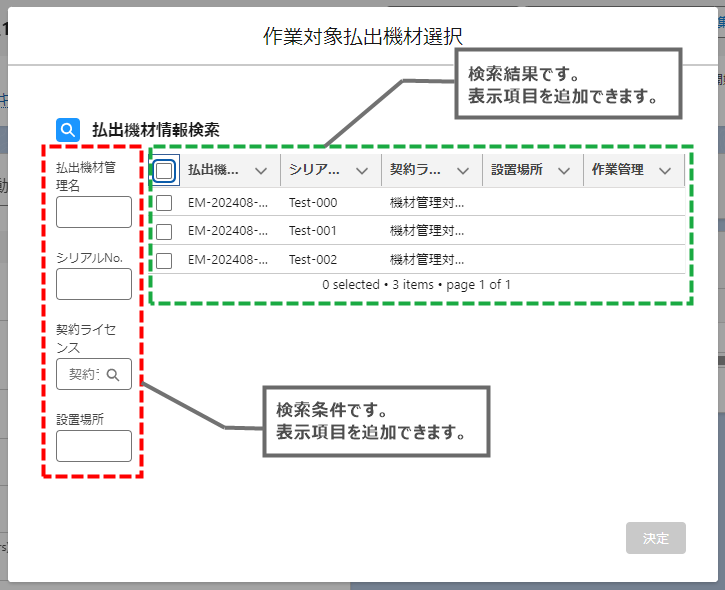
Task: Expand the 作業管理 column header menu
Action: [x=665, y=170]
